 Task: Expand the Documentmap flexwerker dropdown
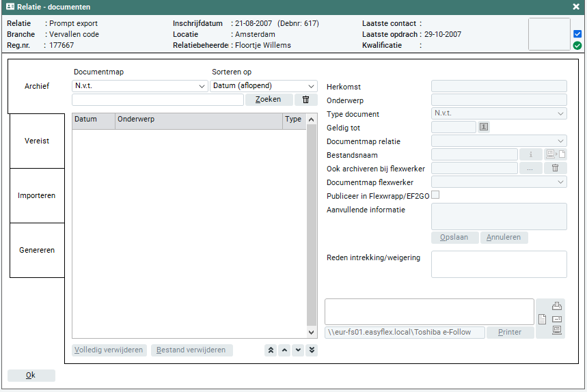[x=499, y=182]
